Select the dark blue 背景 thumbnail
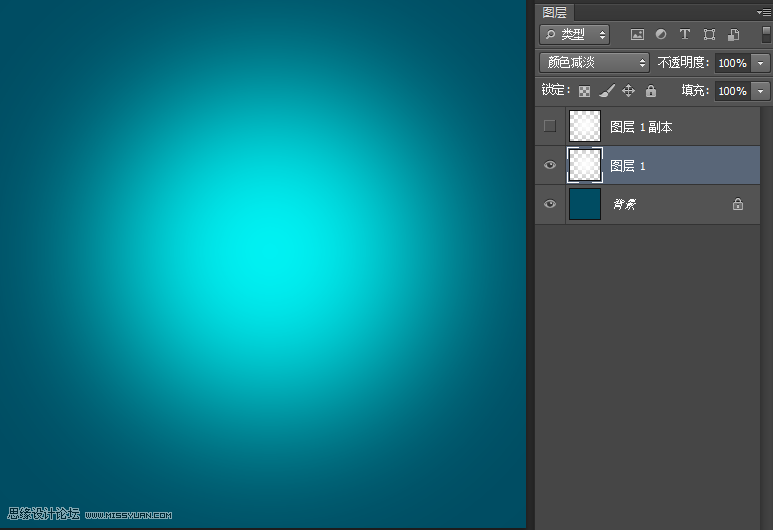The height and width of the screenshot is (530, 773). coord(585,204)
